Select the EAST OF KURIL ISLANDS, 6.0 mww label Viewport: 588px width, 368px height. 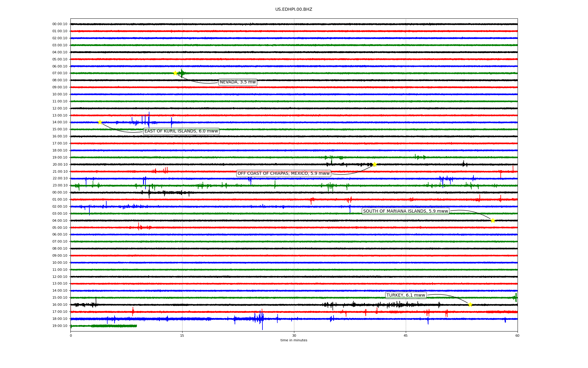[181, 131]
